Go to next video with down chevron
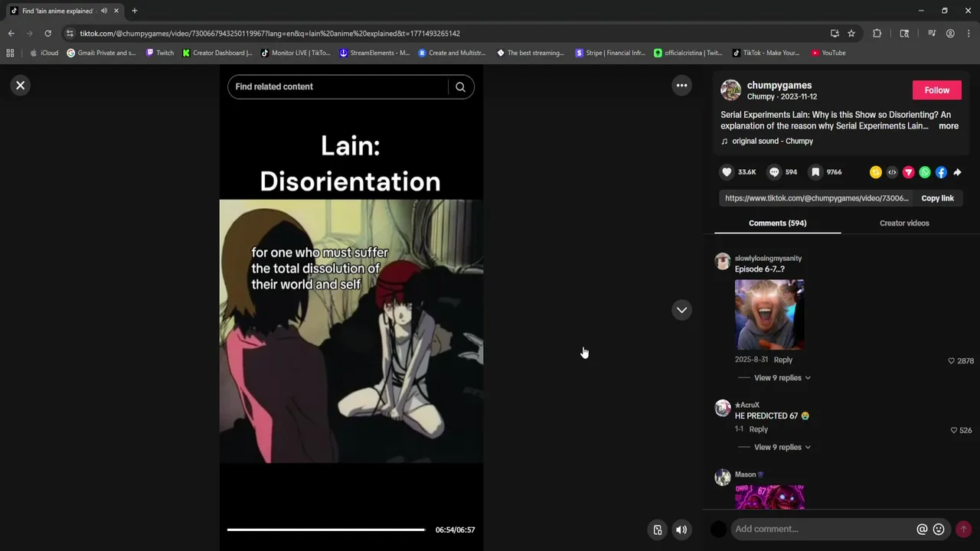This screenshot has height=551, width=980. click(x=681, y=310)
